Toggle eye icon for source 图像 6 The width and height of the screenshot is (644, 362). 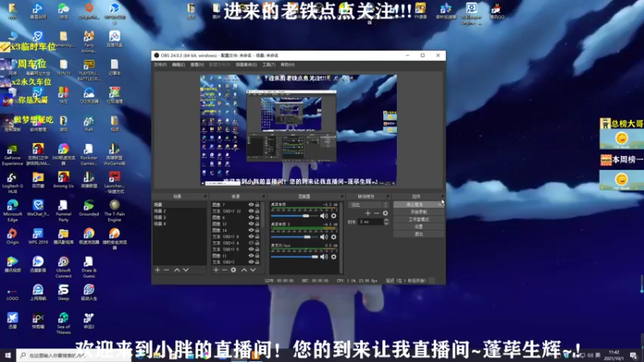[251, 217]
